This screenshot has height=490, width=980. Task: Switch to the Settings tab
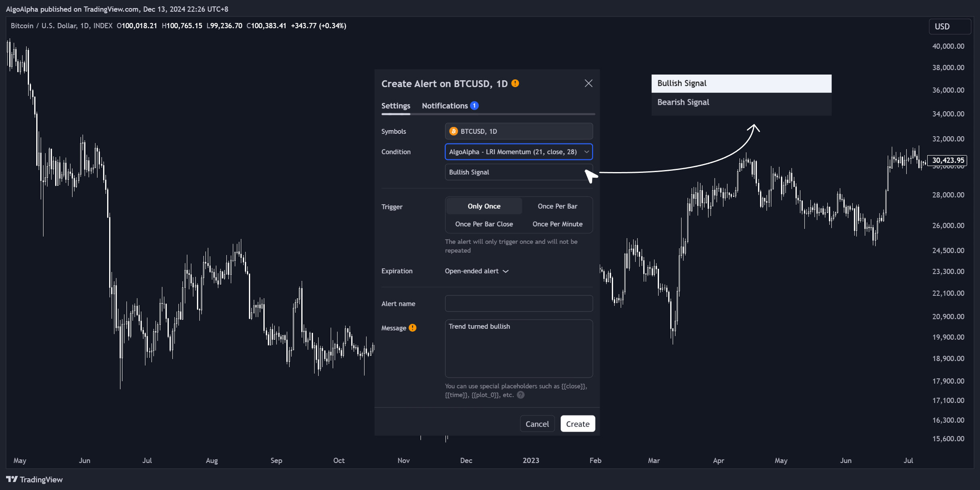396,106
